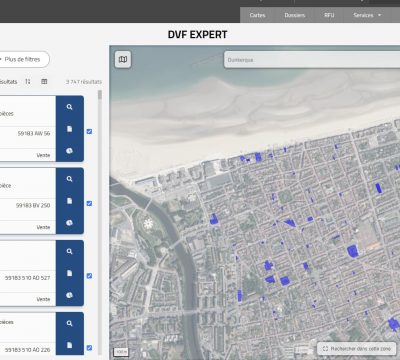Open the map layers selector button
Screen dimensions: 400x360
[123, 59]
